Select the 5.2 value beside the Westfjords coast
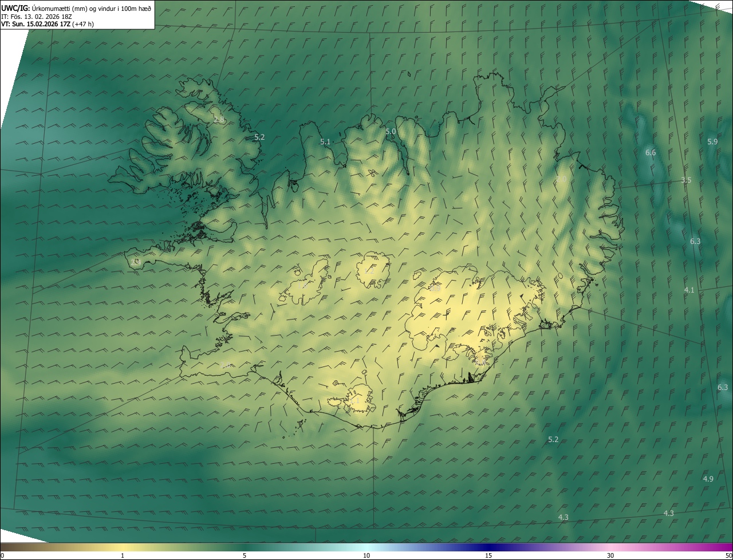The image size is (733, 560). click(259, 137)
